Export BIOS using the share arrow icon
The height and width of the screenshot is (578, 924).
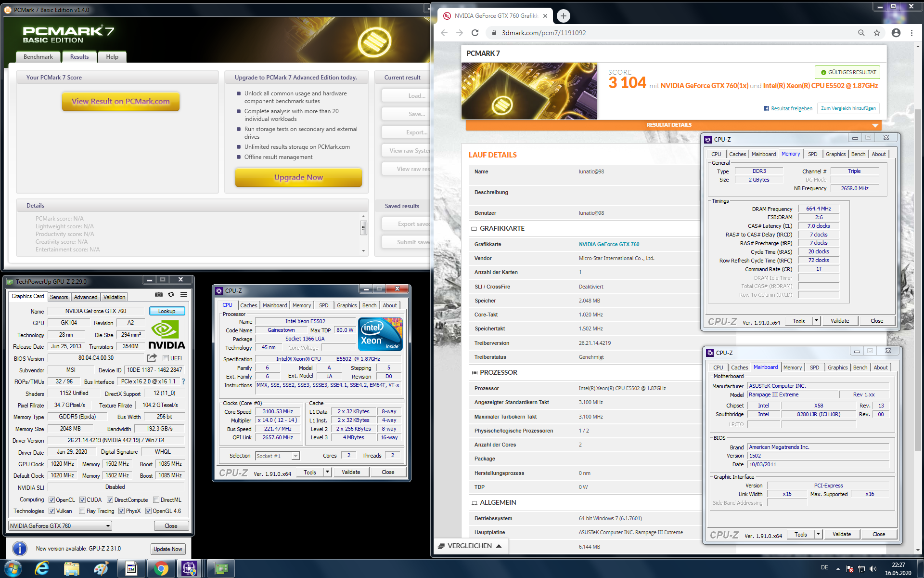152,358
